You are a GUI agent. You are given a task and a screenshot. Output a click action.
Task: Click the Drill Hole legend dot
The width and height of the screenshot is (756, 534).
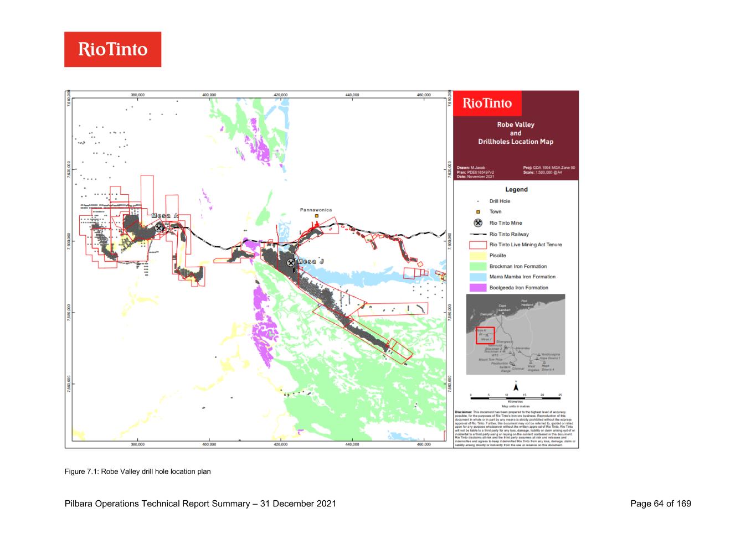tap(478, 201)
